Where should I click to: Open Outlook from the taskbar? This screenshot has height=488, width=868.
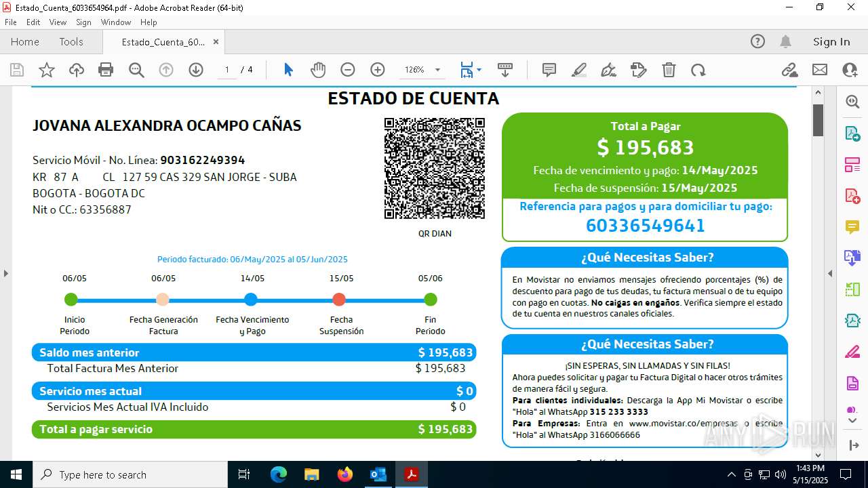pyautogui.click(x=378, y=474)
